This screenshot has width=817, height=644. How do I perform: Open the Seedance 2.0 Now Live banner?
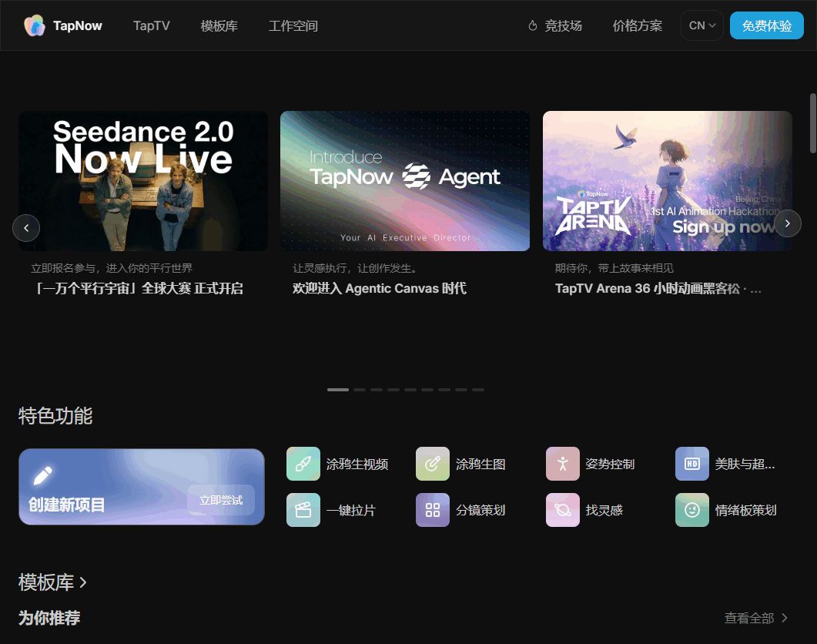pyautogui.click(x=143, y=181)
